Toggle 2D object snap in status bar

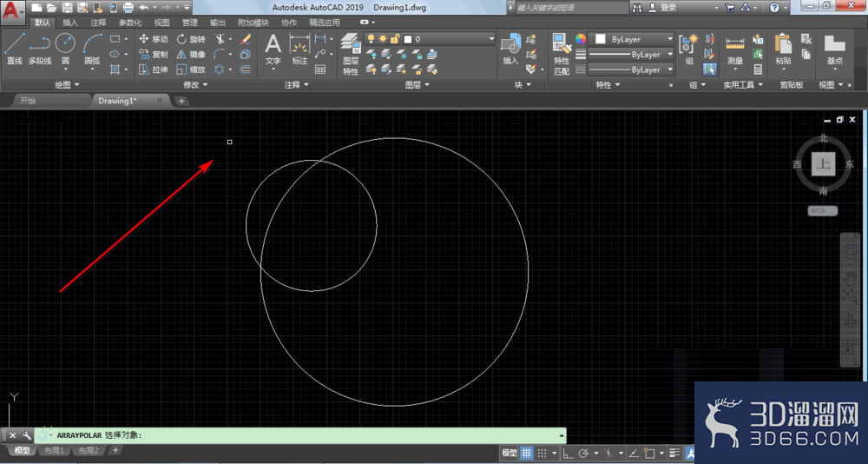coord(650,453)
